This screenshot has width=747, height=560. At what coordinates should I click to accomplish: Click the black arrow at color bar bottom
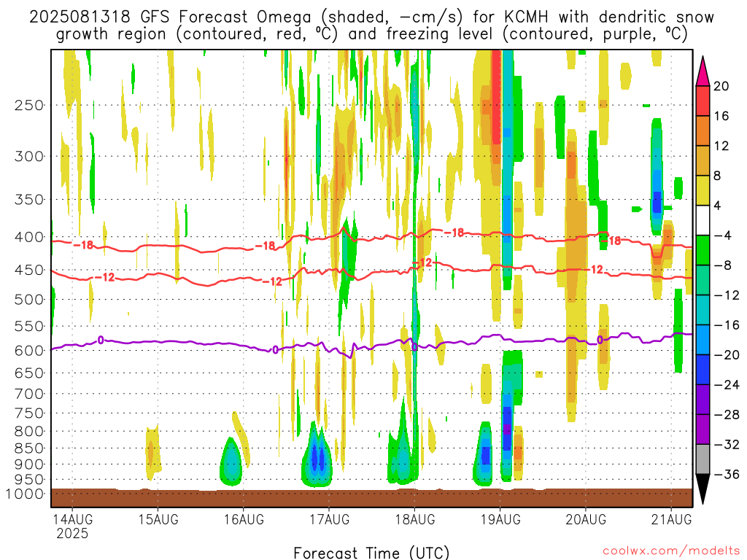point(703,489)
